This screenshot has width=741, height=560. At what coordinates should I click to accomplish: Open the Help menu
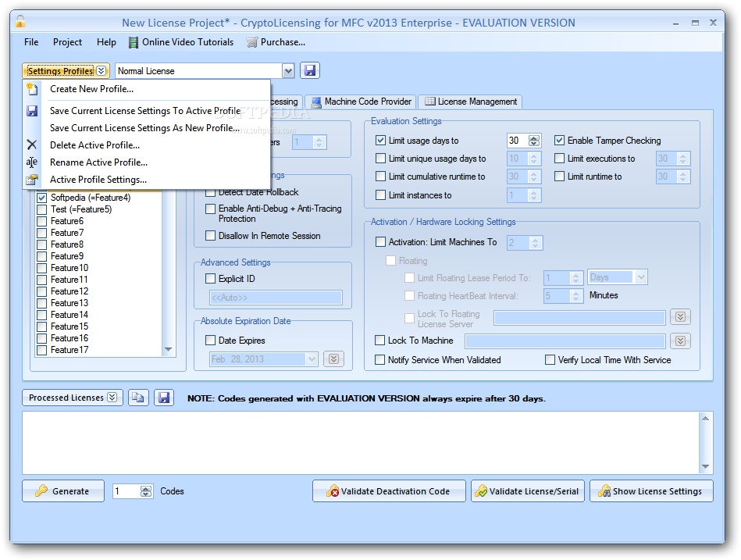click(106, 42)
